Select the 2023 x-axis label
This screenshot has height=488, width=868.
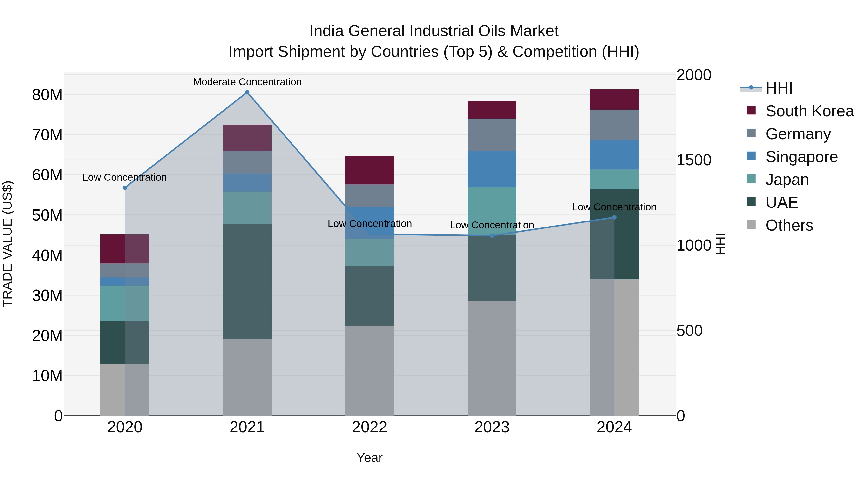click(x=492, y=427)
